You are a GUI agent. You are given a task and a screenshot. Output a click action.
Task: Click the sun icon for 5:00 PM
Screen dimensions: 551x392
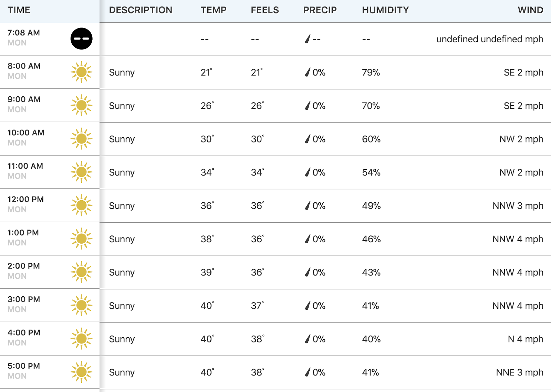click(x=82, y=372)
